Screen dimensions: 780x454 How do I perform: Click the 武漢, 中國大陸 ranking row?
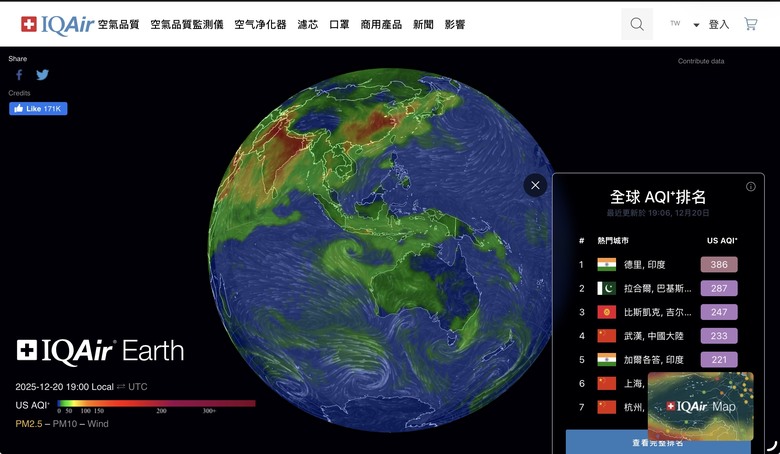(x=658, y=336)
